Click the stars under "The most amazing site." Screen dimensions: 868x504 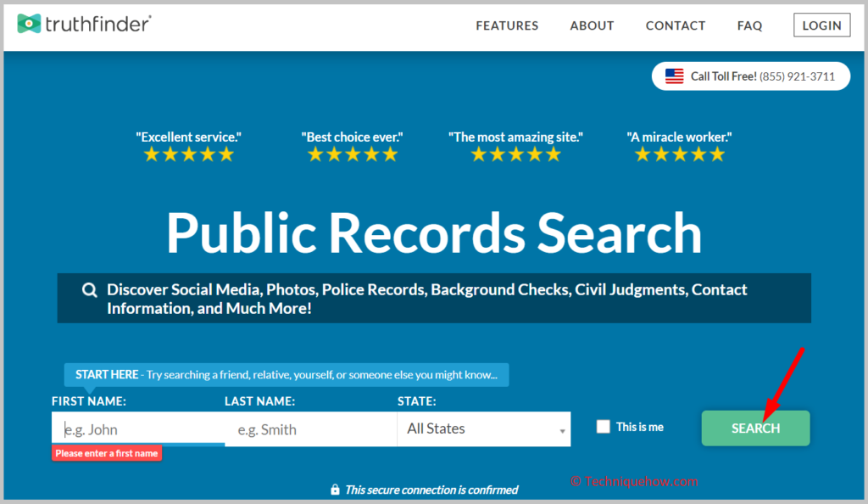point(516,154)
